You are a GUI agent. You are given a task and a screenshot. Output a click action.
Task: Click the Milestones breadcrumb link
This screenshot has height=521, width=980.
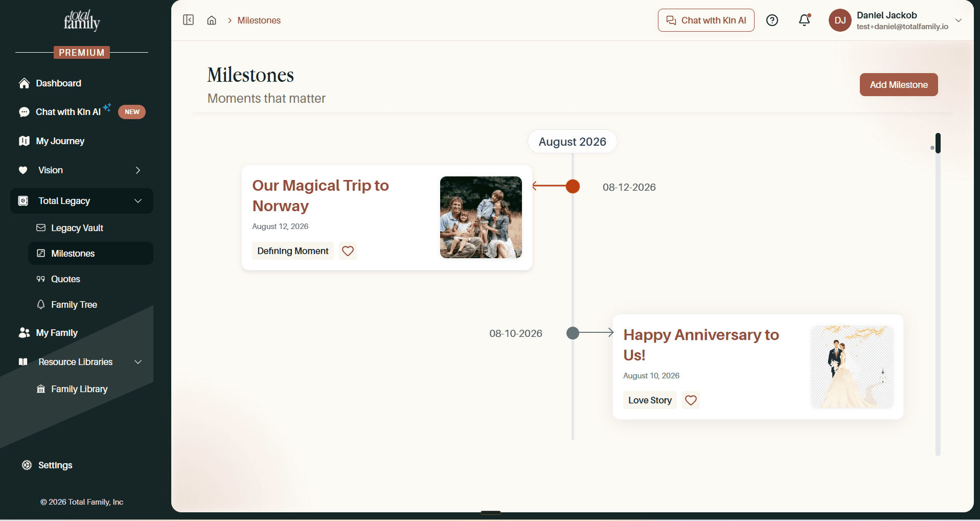(x=259, y=20)
